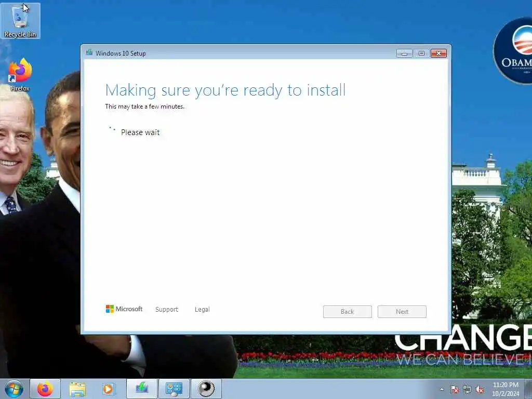Click 'This may take a few minutes.' text
Viewport: 532px width, 399px height.
tap(144, 107)
